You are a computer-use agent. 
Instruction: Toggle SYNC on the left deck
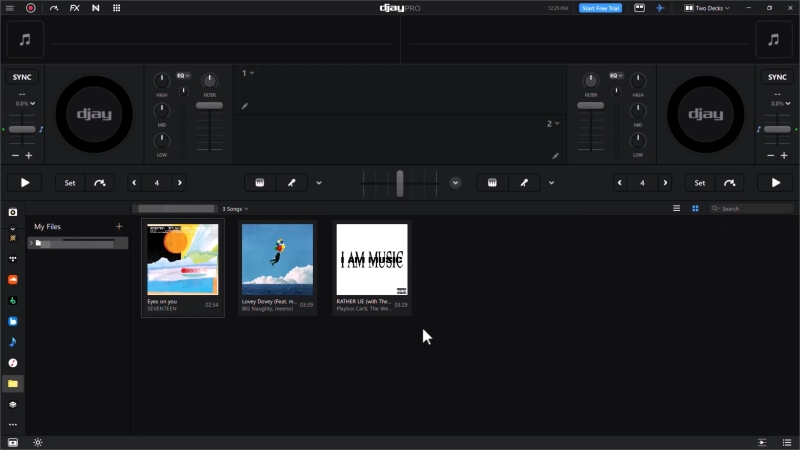tap(22, 77)
